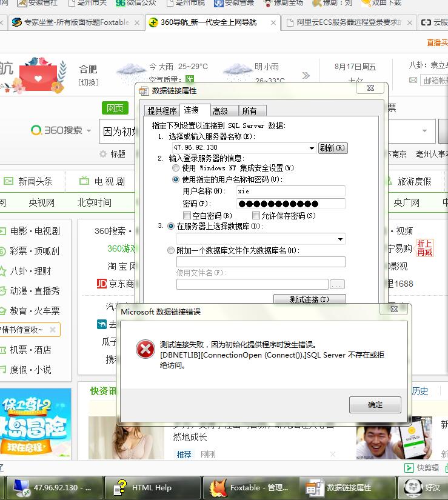Switch to the 所有 tab

[x=249, y=111]
